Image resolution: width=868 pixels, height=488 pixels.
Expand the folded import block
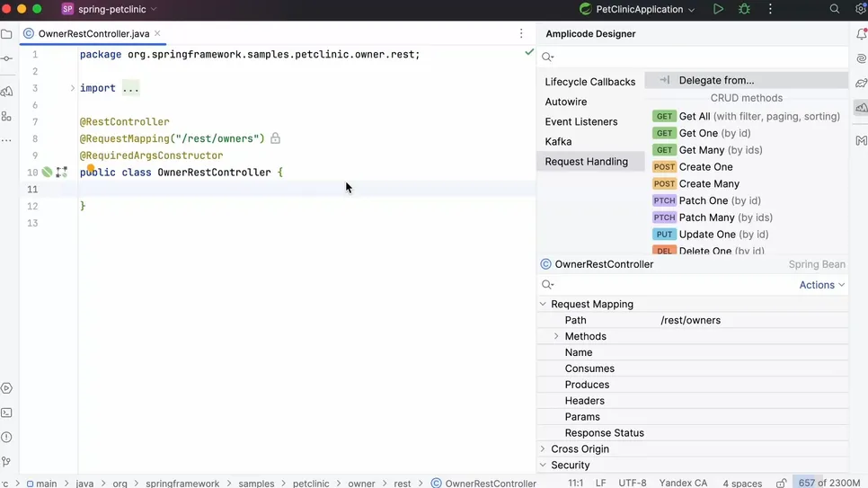click(72, 88)
